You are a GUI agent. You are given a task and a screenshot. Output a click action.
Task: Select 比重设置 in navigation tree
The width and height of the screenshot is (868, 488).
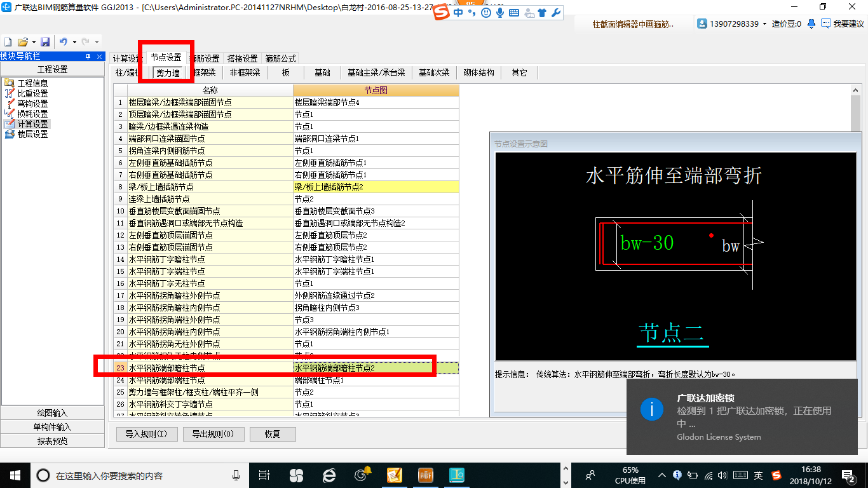click(x=32, y=93)
